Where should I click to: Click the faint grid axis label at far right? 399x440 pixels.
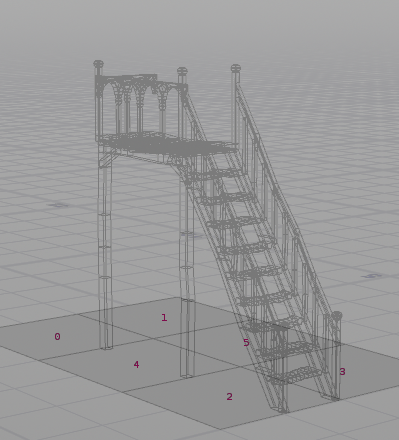(x=372, y=276)
